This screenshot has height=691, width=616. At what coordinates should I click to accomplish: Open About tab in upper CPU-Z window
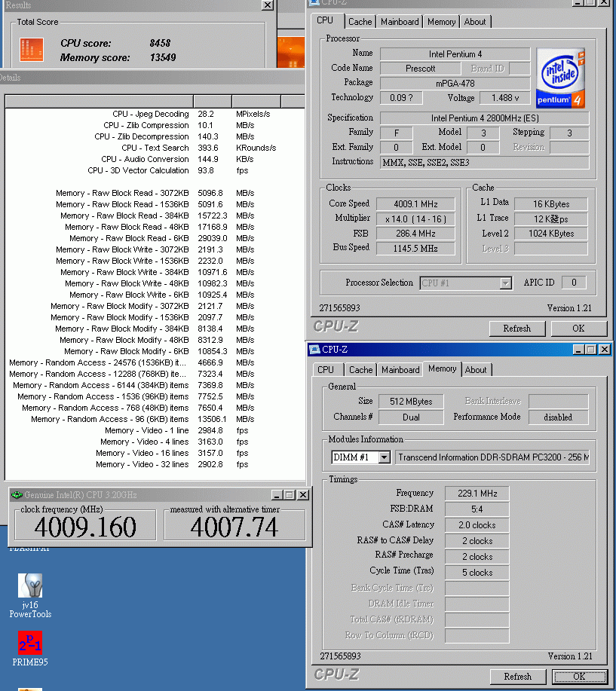pos(475,22)
